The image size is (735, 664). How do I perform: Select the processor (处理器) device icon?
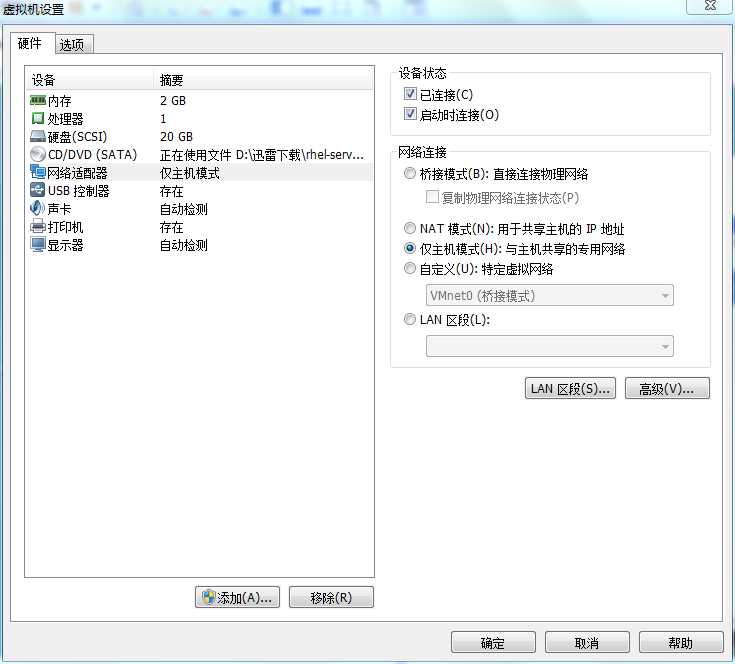[x=38, y=118]
